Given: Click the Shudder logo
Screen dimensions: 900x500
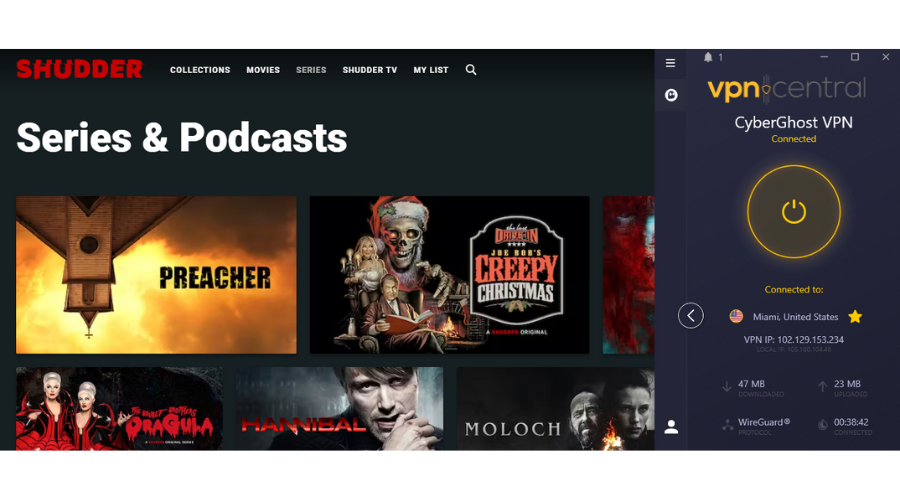Looking at the screenshot, I should pyautogui.click(x=79, y=69).
